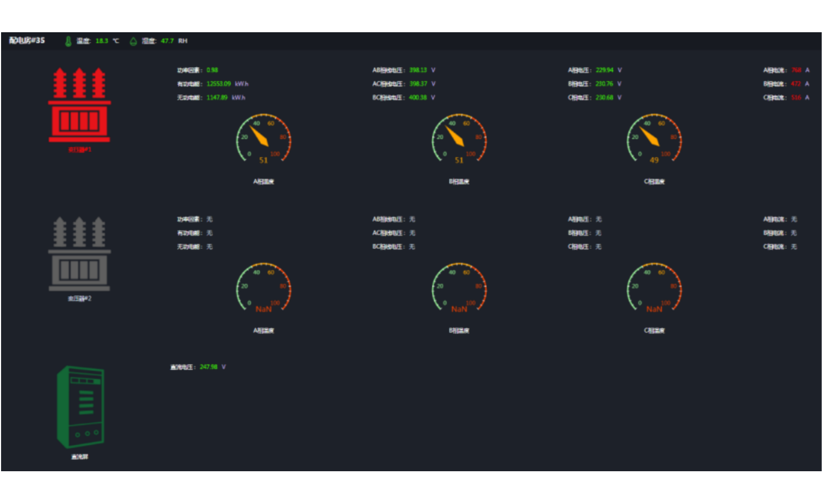The width and height of the screenshot is (824, 504).
Task: Click Transformer #1 C-phase gauge reading 49
Action: [x=654, y=140]
